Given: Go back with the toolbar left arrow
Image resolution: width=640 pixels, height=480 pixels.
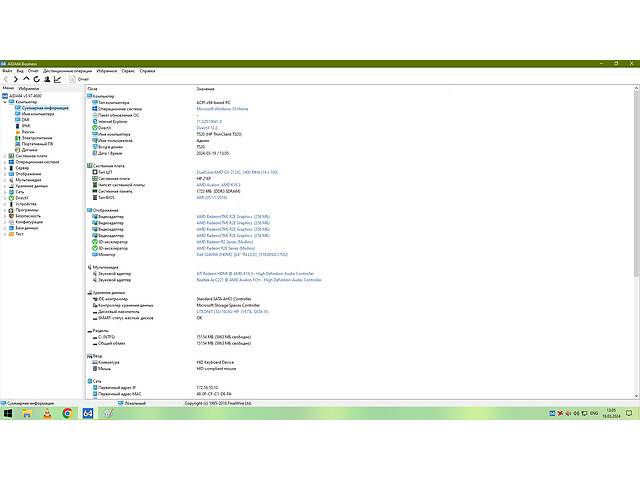Looking at the screenshot, I should click(x=6, y=79).
